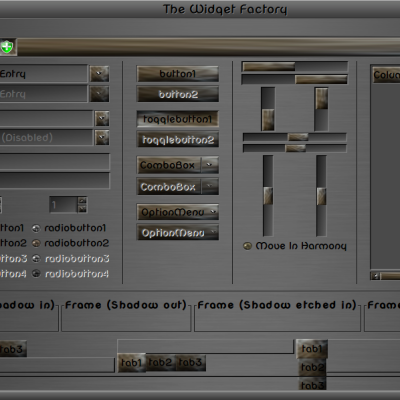Toggle togglebutton2
This screenshot has height=400, width=400.
(x=178, y=140)
